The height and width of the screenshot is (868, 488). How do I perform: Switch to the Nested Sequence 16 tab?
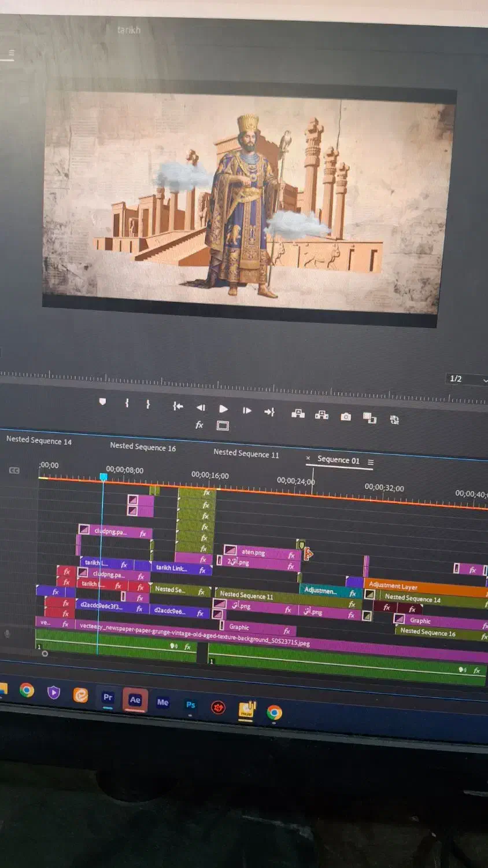coord(143,447)
